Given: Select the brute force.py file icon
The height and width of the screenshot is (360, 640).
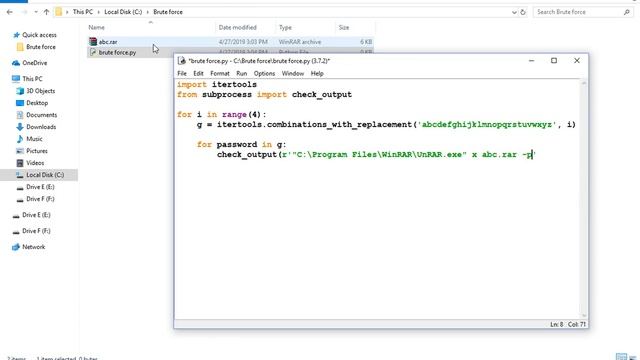Looking at the screenshot, I should pyautogui.click(x=93, y=52).
